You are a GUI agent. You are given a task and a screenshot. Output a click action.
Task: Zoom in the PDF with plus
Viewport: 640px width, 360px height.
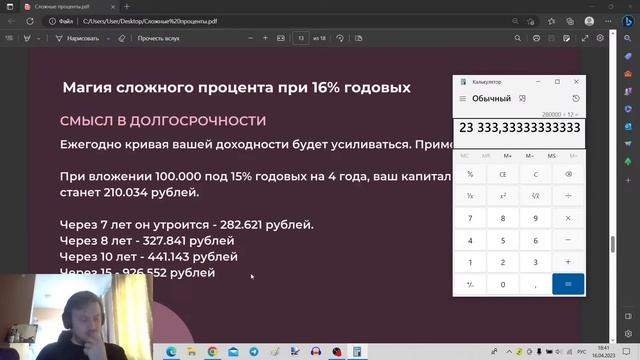pyautogui.click(x=265, y=38)
